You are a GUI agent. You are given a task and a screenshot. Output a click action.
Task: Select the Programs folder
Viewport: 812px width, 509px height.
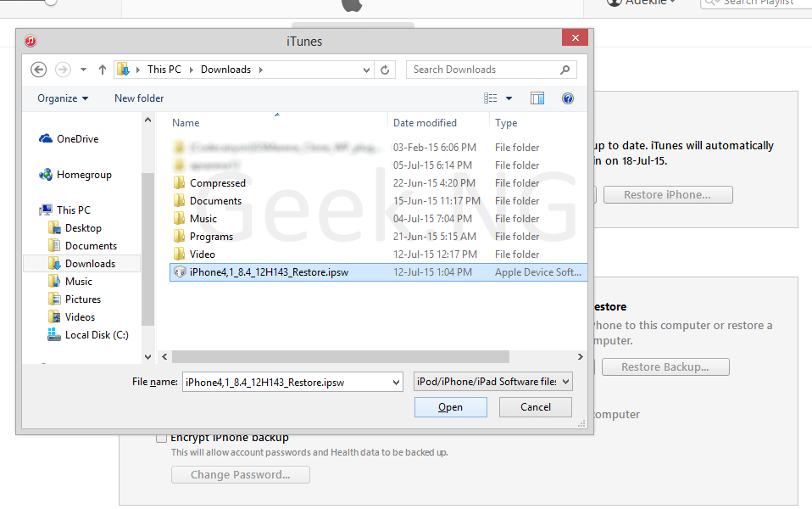tap(378, 237)
